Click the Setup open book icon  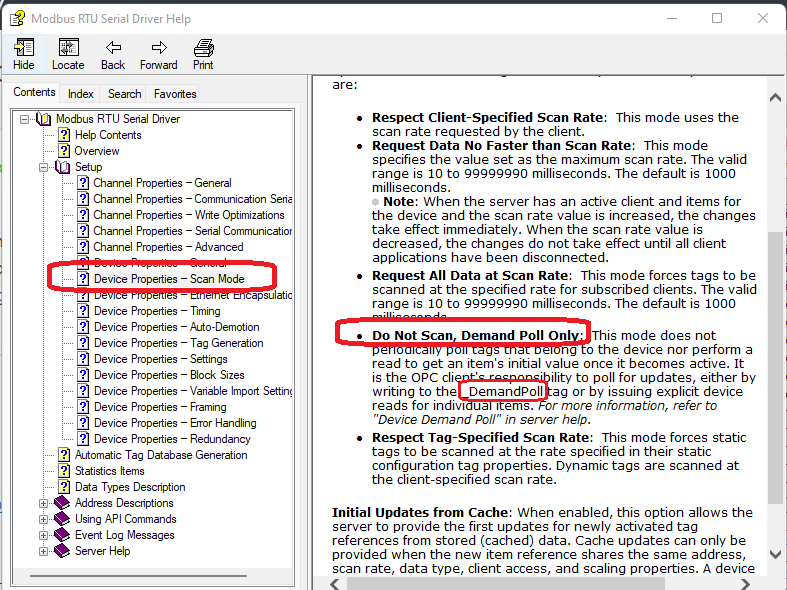[63, 167]
